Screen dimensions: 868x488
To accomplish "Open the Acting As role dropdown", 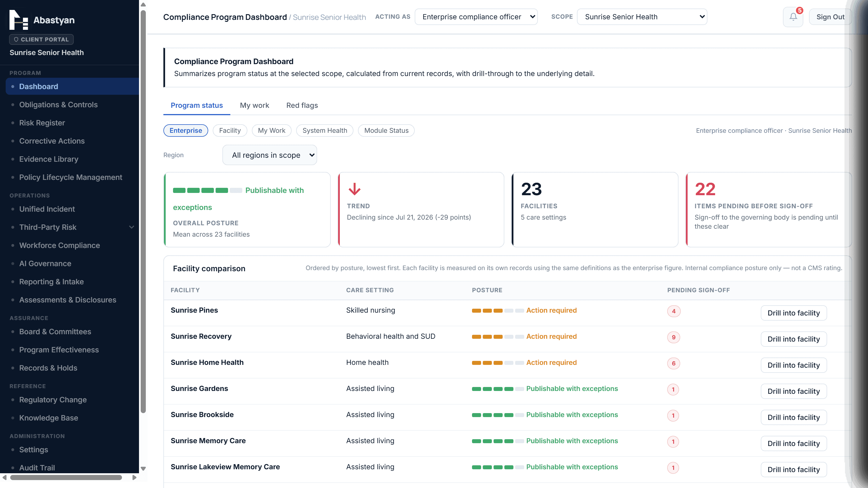I will [x=476, y=17].
